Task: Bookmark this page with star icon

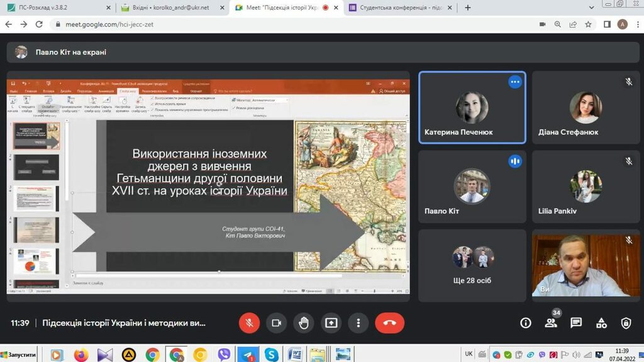Action: pyautogui.click(x=588, y=25)
